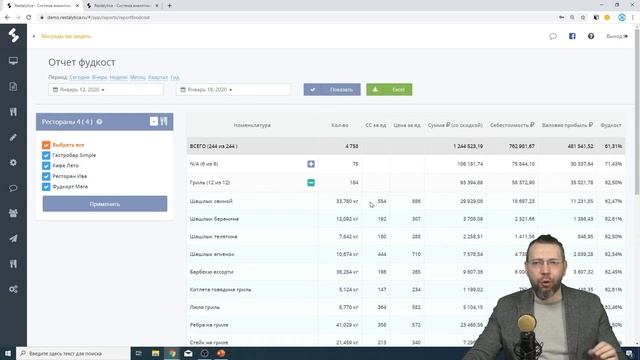Screen dimensions: 640x360
Task: Switch to Chrome on the taskbar
Action: point(172,353)
